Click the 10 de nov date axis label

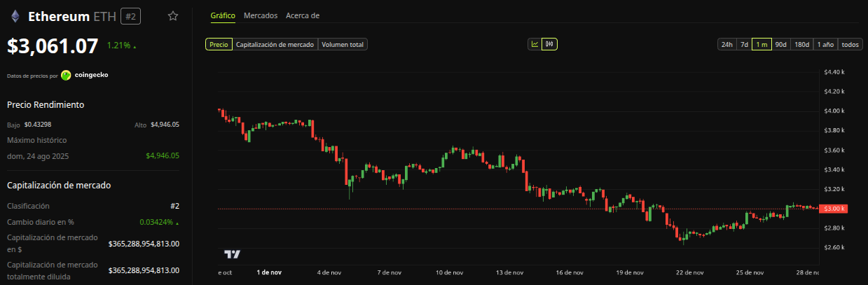point(449,272)
